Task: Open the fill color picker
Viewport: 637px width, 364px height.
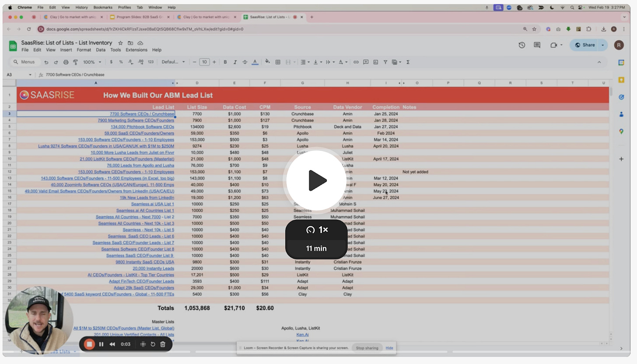Action: (267, 62)
